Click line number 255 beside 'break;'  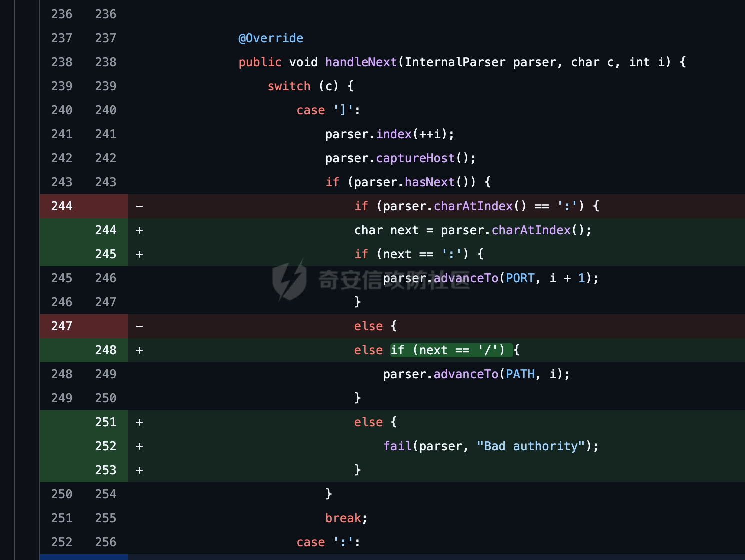[106, 518]
